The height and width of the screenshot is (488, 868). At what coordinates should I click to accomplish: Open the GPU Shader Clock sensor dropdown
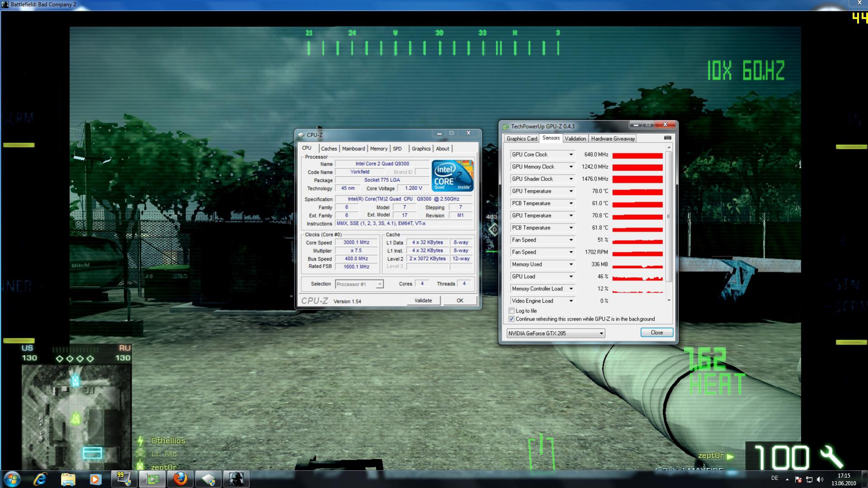[x=571, y=179]
